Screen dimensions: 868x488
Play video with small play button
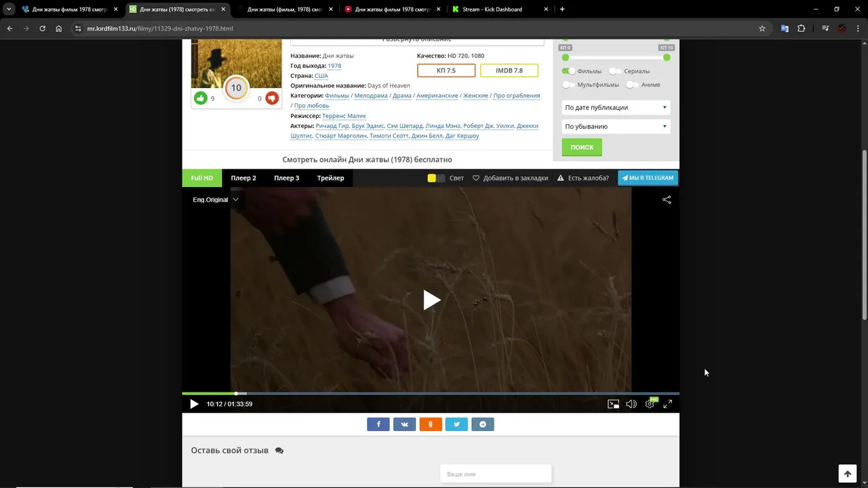coord(194,404)
